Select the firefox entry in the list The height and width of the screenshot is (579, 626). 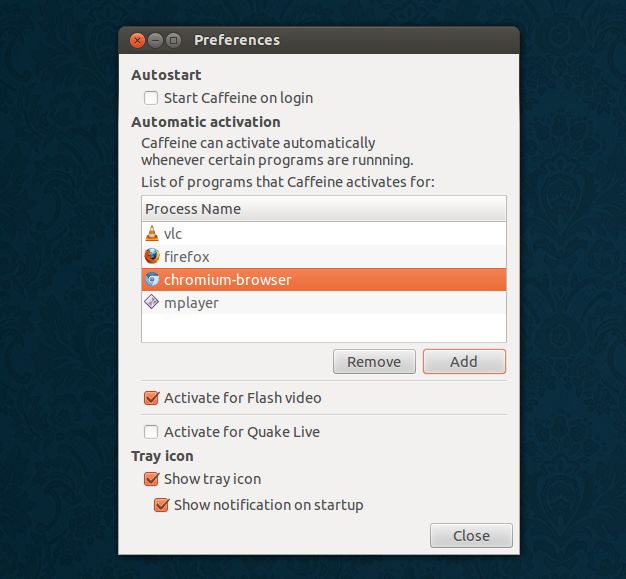[x=187, y=257]
